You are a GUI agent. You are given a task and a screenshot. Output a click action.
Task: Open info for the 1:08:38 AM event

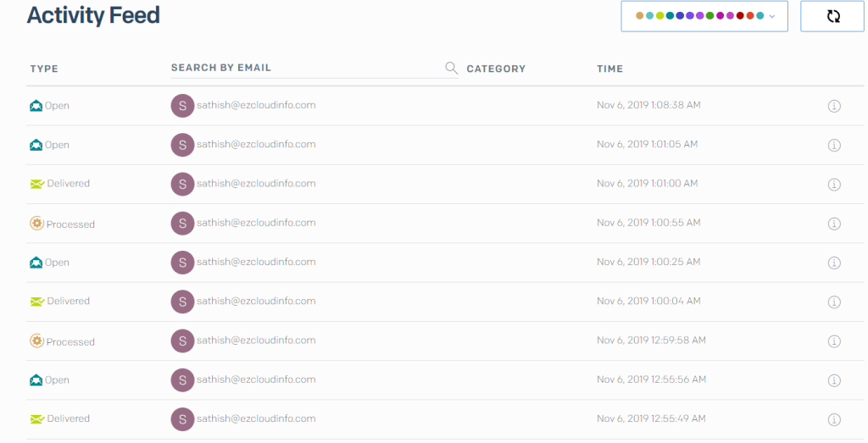(x=833, y=106)
